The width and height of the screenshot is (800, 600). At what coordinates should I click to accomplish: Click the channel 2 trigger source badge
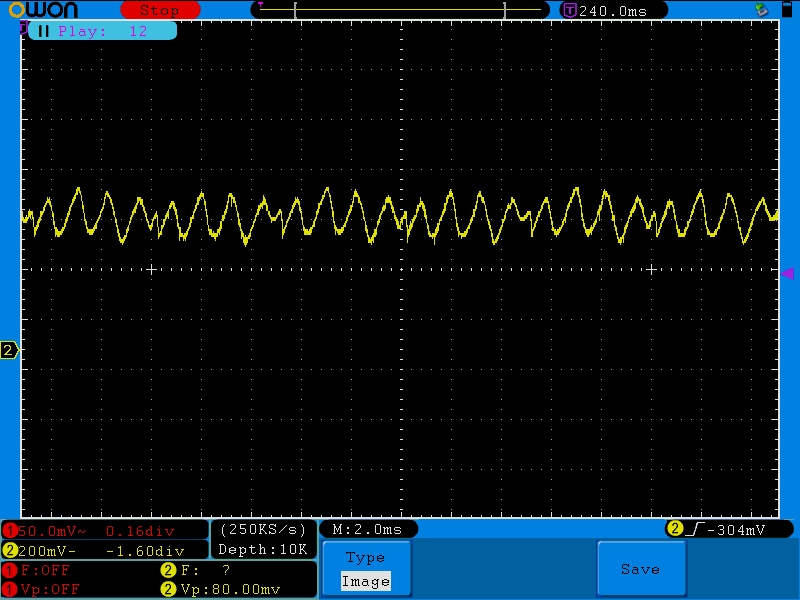tap(674, 529)
